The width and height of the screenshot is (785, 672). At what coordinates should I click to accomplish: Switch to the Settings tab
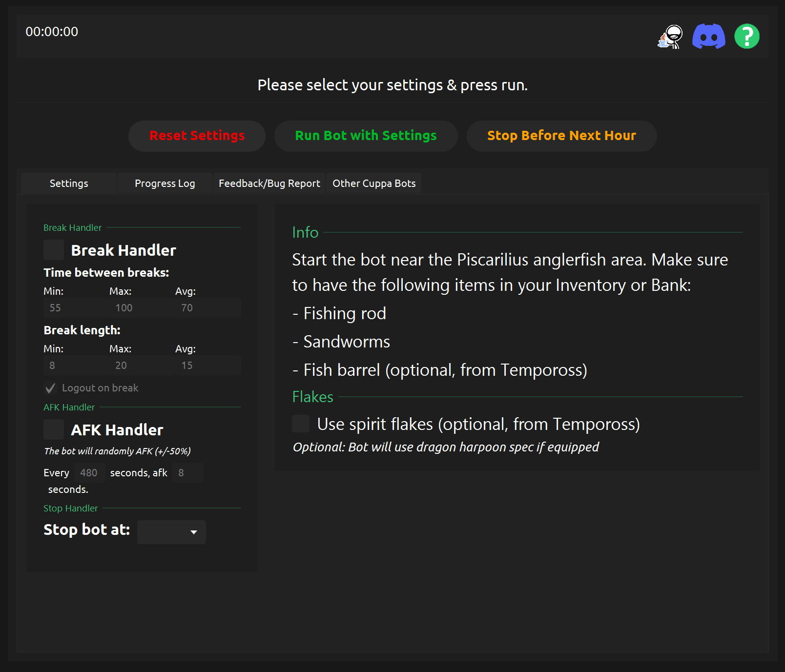tap(69, 183)
